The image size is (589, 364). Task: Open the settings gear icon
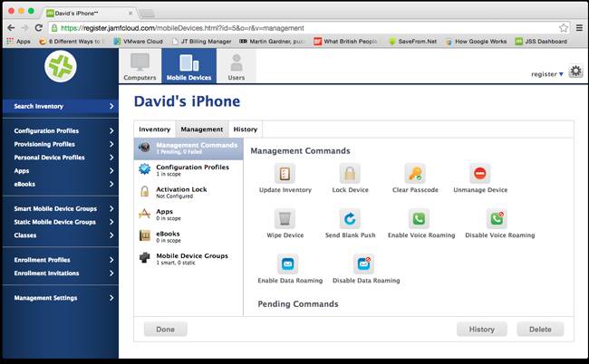[x=575, y=71]
